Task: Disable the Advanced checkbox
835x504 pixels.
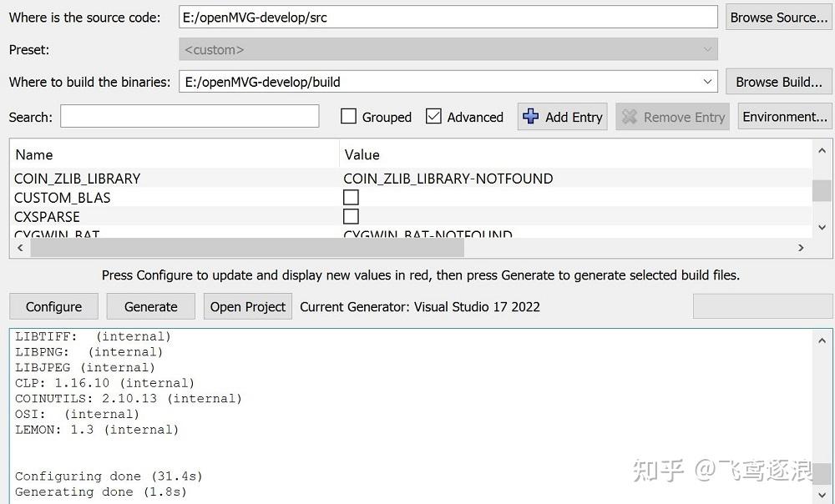Action: [432, 117]
